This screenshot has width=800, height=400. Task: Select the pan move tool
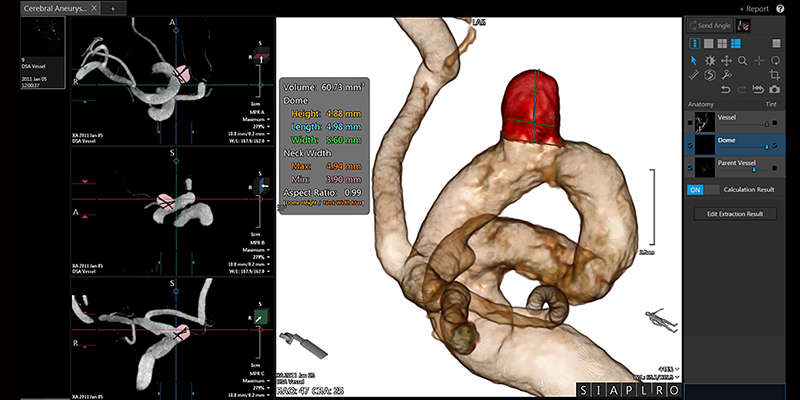(726, 60)
